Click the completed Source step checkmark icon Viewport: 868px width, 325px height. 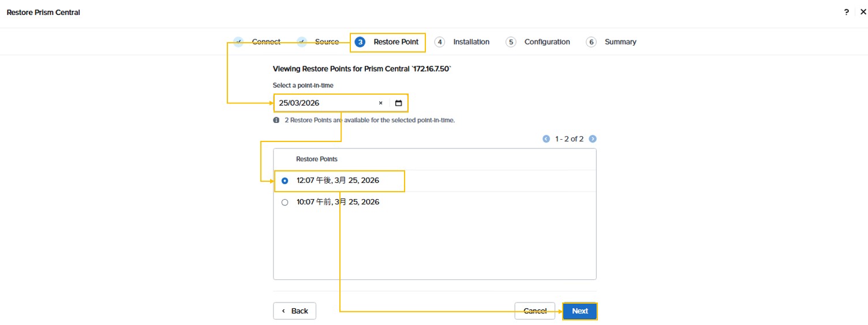tap(302, 42)
